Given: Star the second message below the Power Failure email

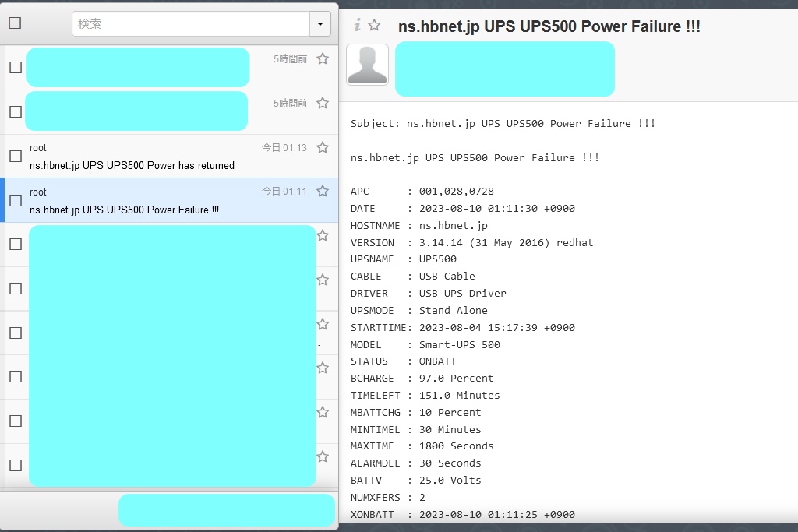Looking at the screenshot, I should [x=323, y=280].
